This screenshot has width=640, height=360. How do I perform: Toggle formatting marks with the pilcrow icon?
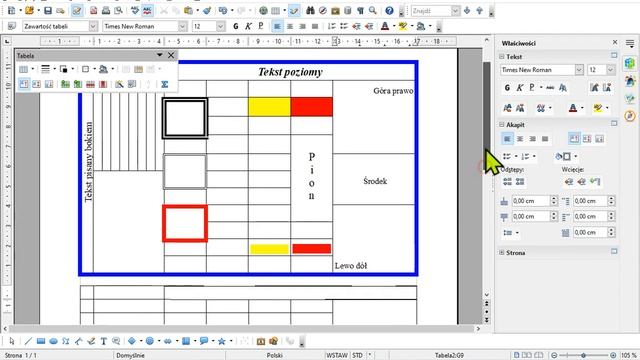(360, 11)
